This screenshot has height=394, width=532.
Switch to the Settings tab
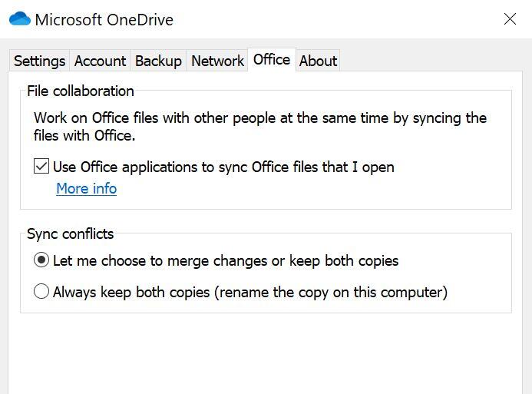pos(39,61)
